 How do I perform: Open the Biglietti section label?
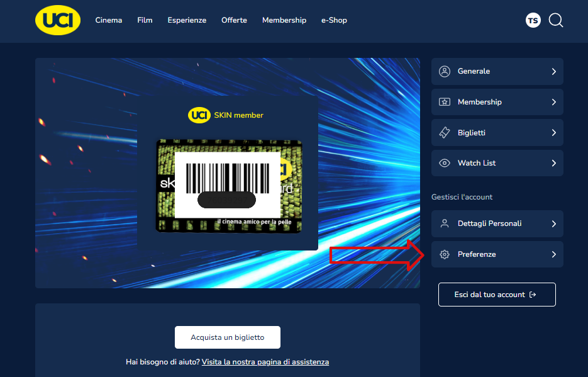click(472, 133)
